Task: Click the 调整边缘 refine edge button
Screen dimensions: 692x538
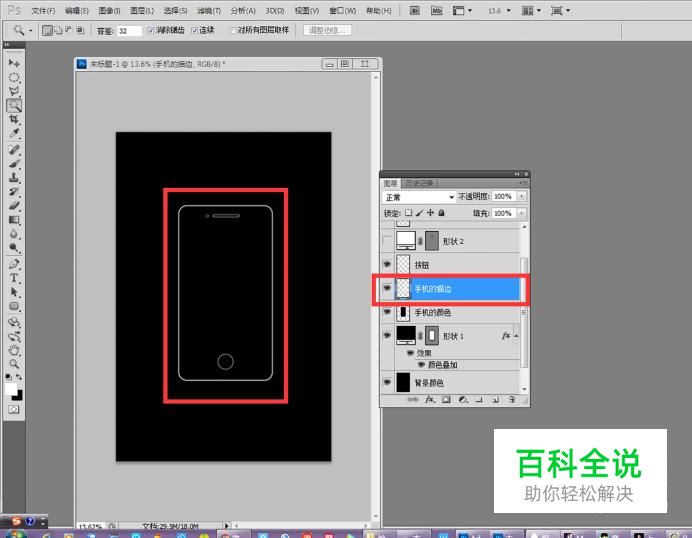Action: [x=327, y=30]
